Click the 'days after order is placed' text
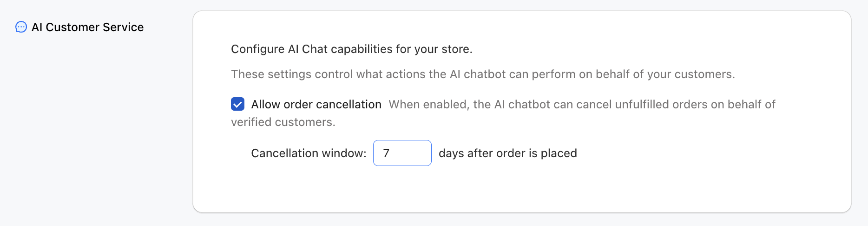 (x=507, y=153)
